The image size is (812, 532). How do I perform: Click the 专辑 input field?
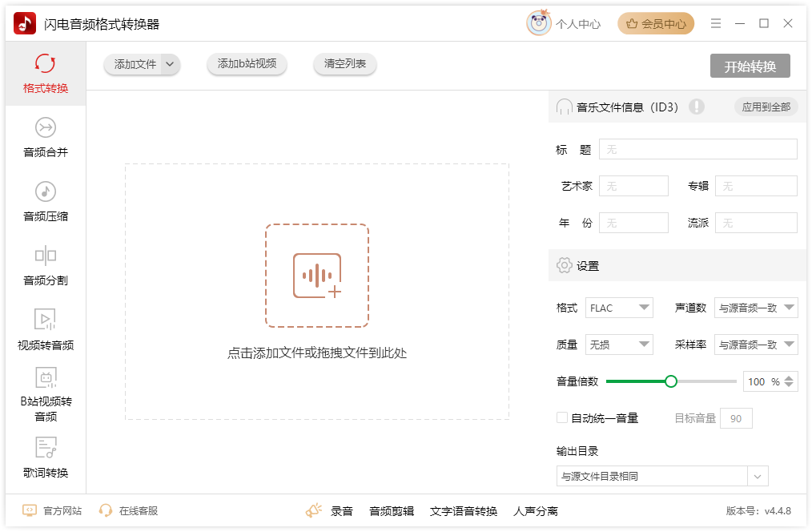click(x=756, y=186)
